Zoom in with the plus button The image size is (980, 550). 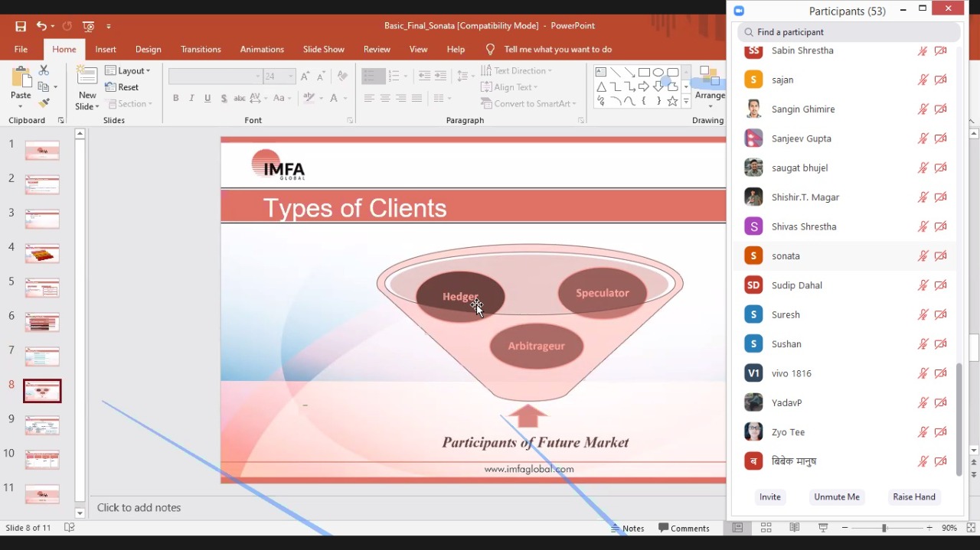coord(929,528)
